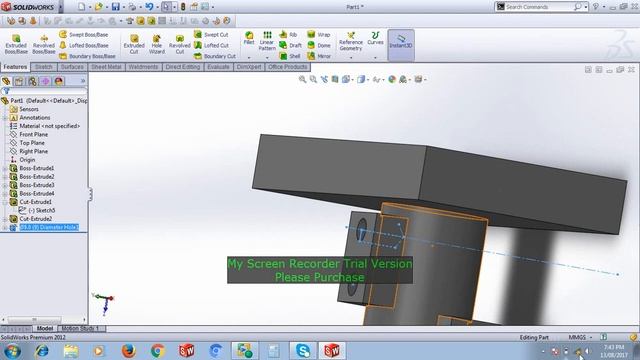Select the Shell feature
The height and width of the screenshot is (360, 640).
coord(290,56)
